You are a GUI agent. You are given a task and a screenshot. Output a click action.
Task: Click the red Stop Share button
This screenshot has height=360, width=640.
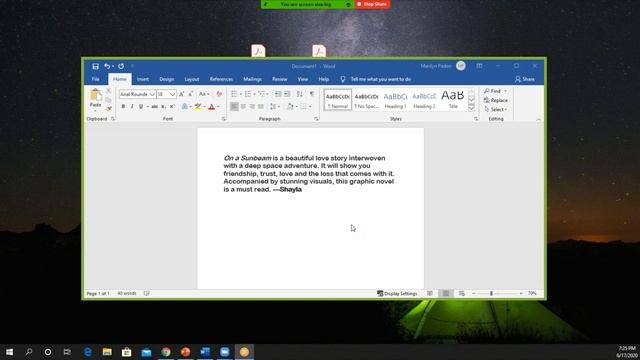pyautogui.click(x=372, y=4)
